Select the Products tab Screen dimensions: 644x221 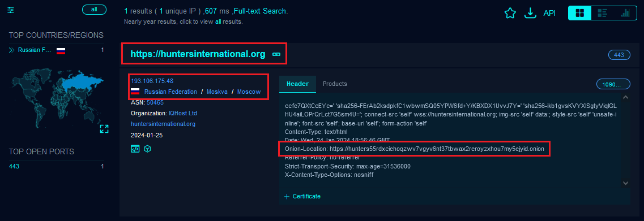335,84
